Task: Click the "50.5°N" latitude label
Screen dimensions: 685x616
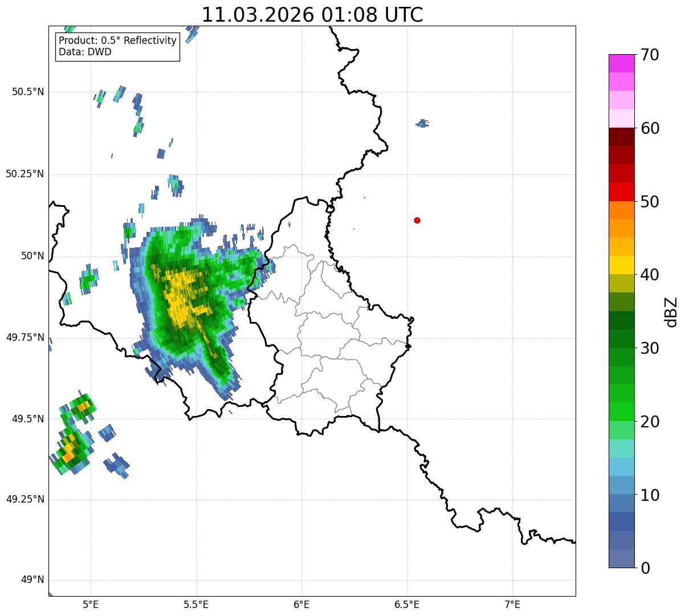Action: [x=28, y=92]
